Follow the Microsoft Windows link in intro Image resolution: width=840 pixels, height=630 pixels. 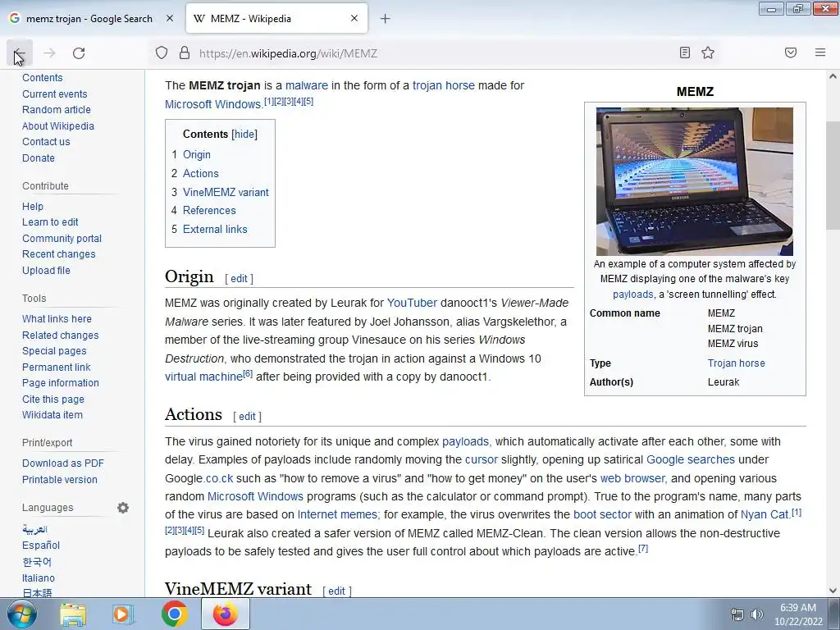coord(212,104)
